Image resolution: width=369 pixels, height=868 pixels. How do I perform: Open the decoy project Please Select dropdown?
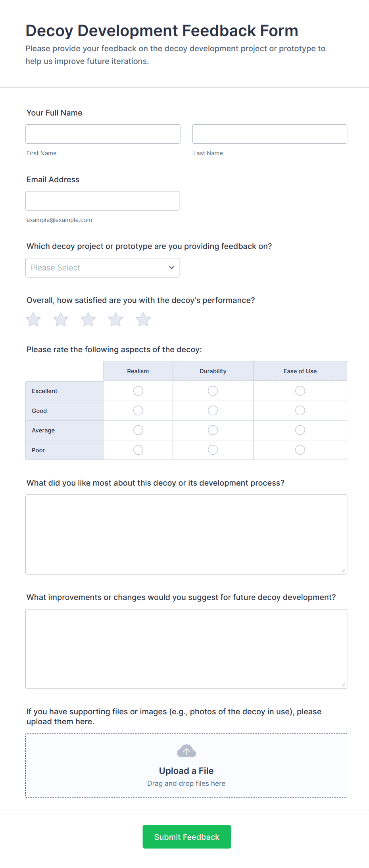pyautogui.click(x=102, y=268)
